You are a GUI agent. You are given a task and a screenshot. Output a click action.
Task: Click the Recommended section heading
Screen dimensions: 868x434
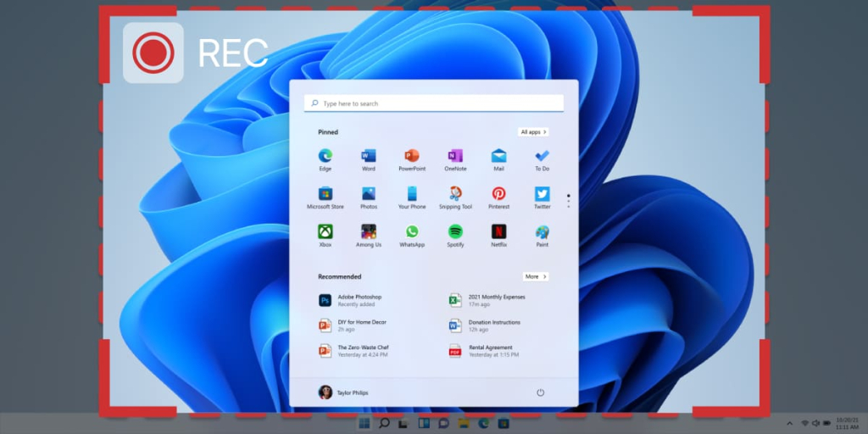(x=339, y=276)
